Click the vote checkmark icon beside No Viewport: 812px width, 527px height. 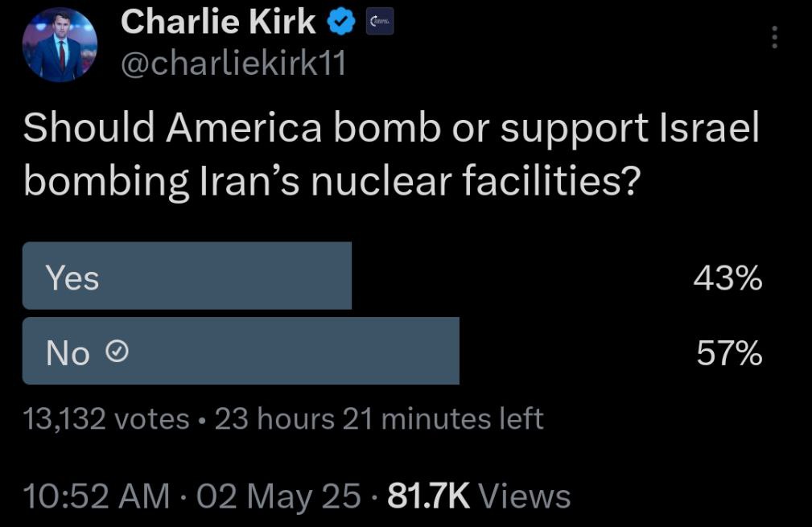click(117, 352)
